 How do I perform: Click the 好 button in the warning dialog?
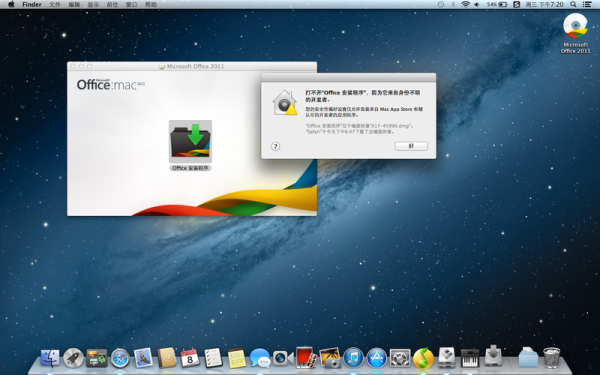click(411, 146)
